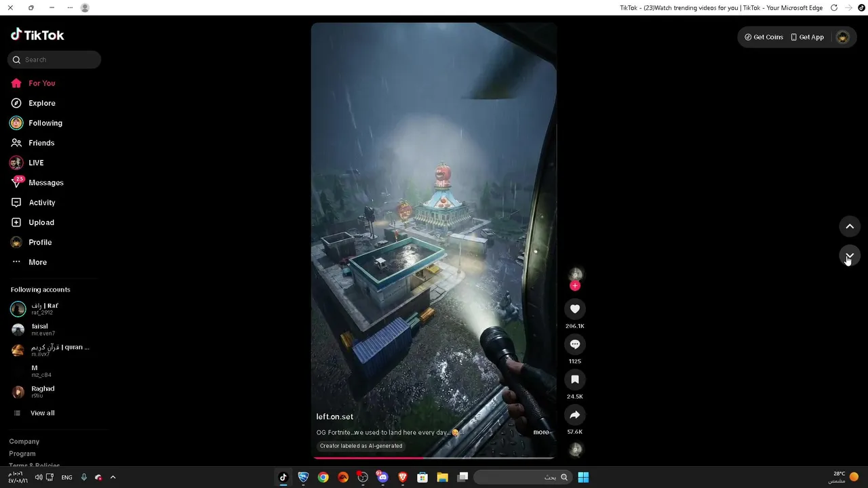Refresh the page in title bar
Screen dimensions: 868x488
tap(834, 7)
